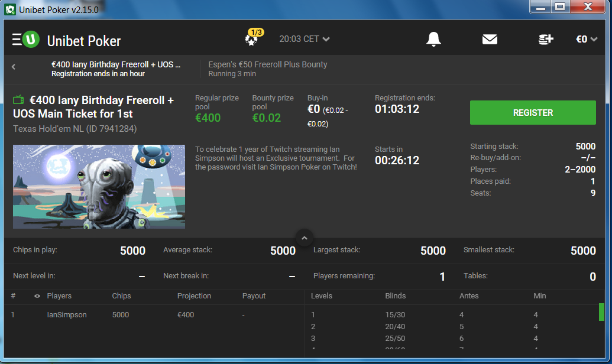Click the Blinds column header

[396, 295]
